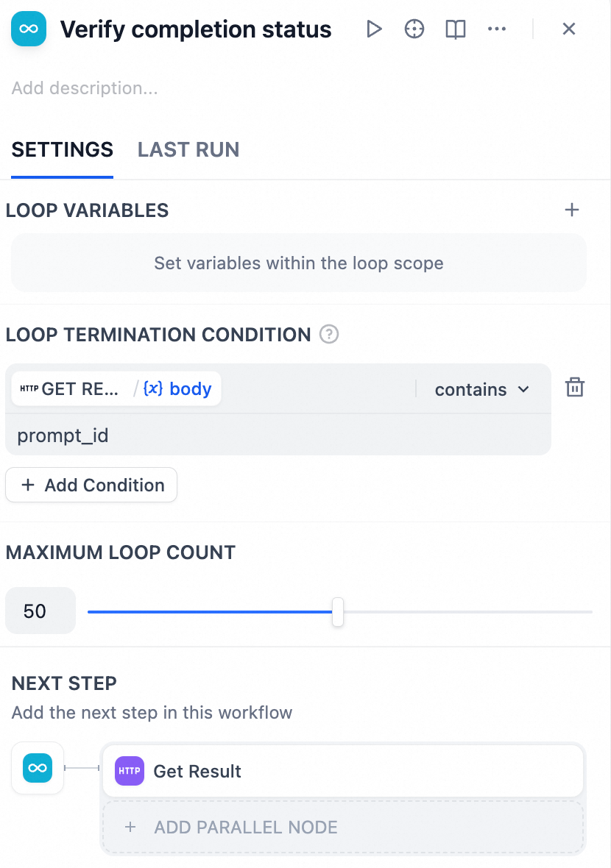The width and height of the screenshot is (611, 868).
Task: Click Add Parallel Node button
Action: (x=343, y=827)
